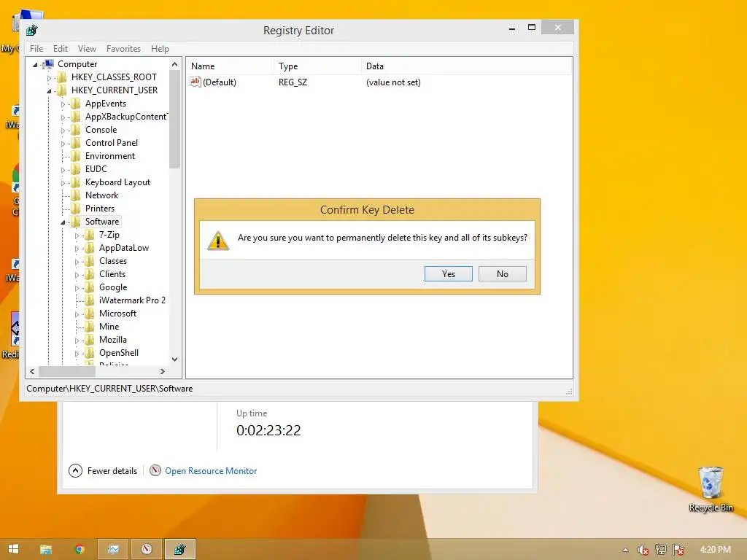
Task: Switch to Resource Monitor on the taskbar
Action: [x=146, y=549]
